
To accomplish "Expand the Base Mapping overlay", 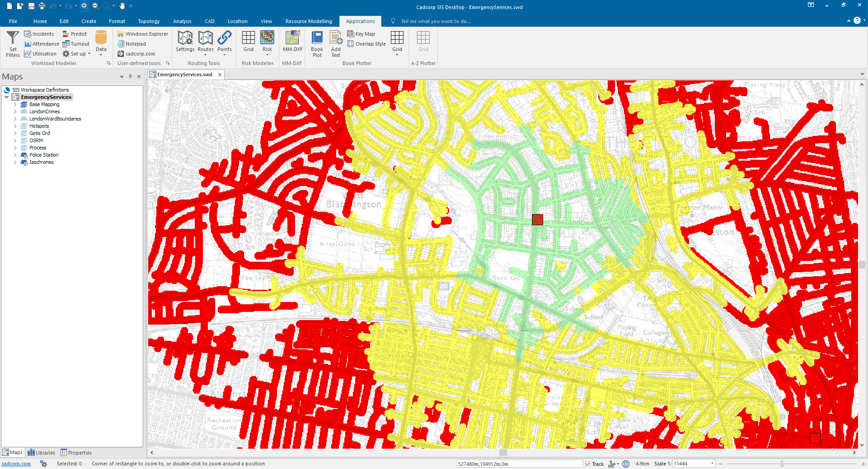I will [15, 104].
